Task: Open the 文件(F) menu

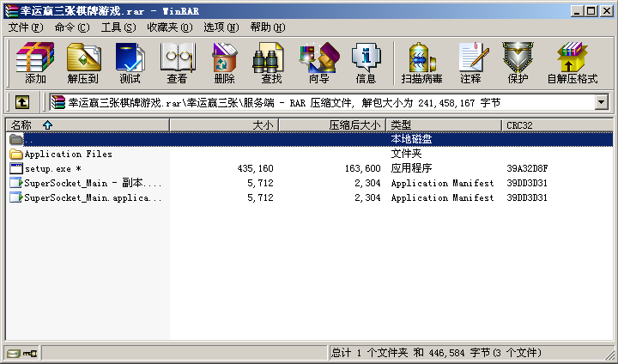Action: coord(25,27)
